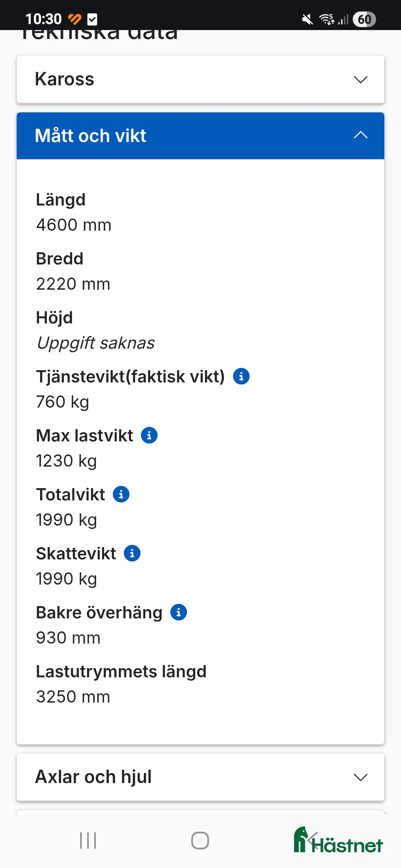The width and height of the screenshot is (401, 868).
Task: Tap the Uppgift saknas text under Höjd
Action: click(x=95, y=342)
